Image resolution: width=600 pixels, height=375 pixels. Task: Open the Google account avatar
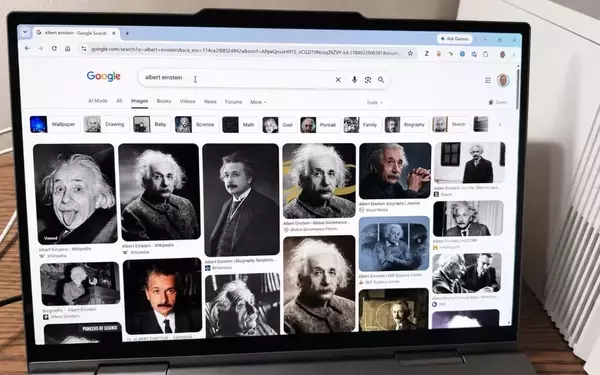503,80
